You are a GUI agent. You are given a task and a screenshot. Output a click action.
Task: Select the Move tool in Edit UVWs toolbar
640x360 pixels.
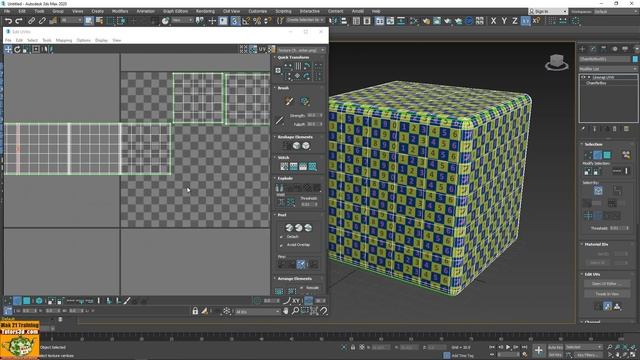(x=8, y=49)
